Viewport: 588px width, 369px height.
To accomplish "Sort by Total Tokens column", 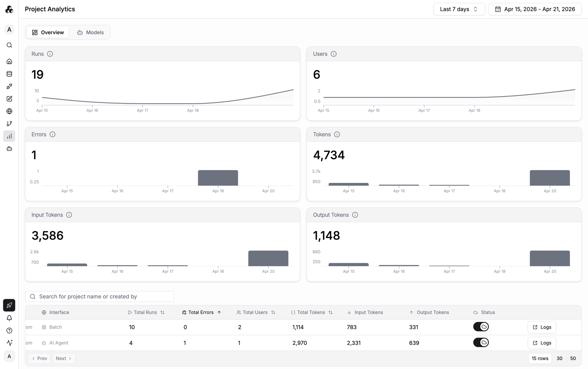I will click(x=312, y=312).
